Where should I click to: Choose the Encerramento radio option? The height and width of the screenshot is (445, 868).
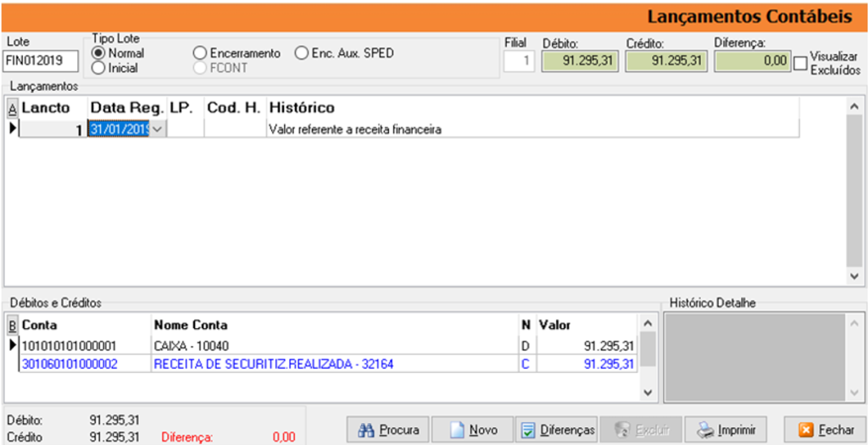[x=199, y=53]
